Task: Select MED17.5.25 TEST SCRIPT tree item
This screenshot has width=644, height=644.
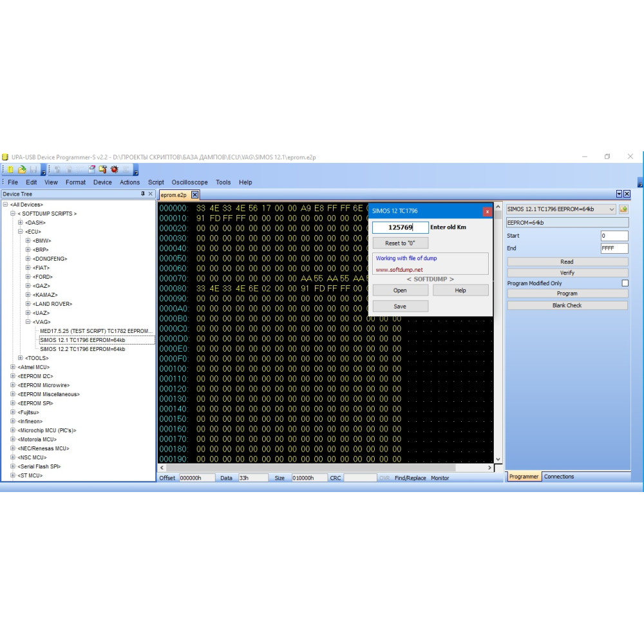Action: coord(96,331)
